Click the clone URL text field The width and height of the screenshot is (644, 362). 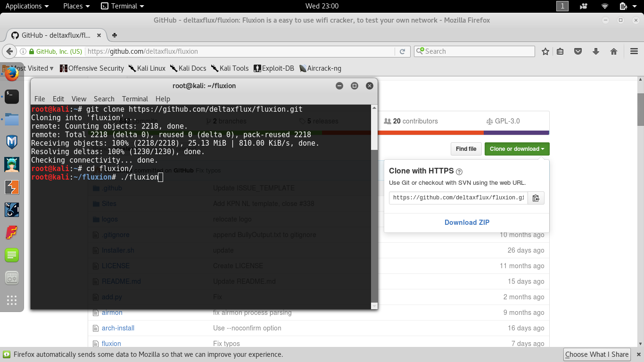pyautogui.click(x=458, y=198)
